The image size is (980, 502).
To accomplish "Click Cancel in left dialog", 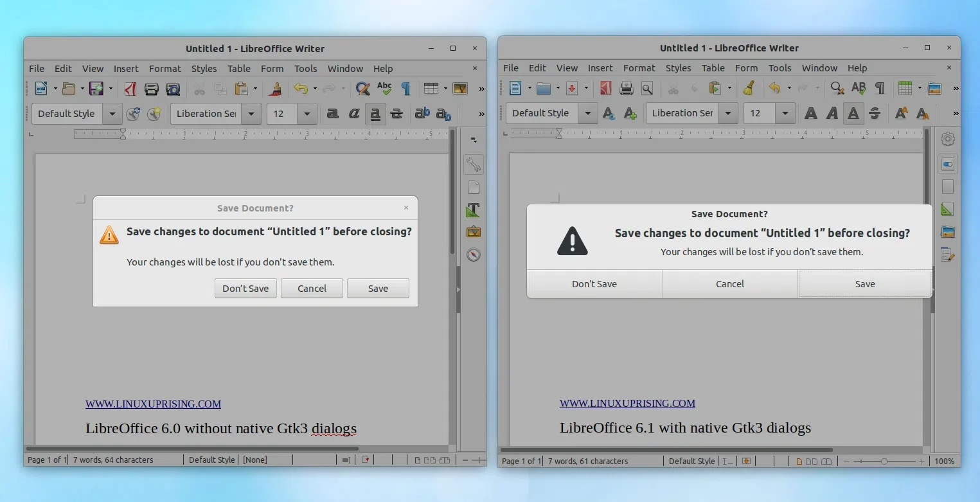I will (x=312, y=289).
